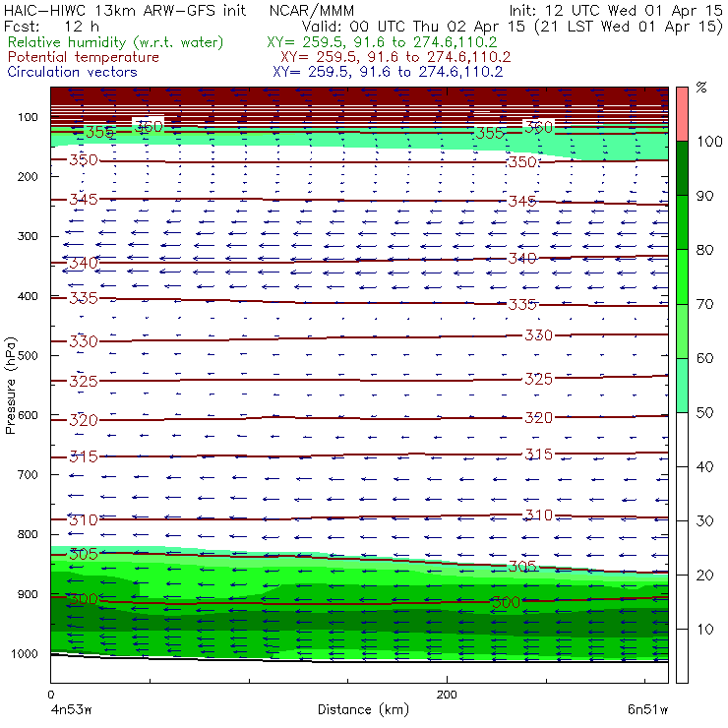Click the '800' pressure axis tick label

tap(28, 534)
